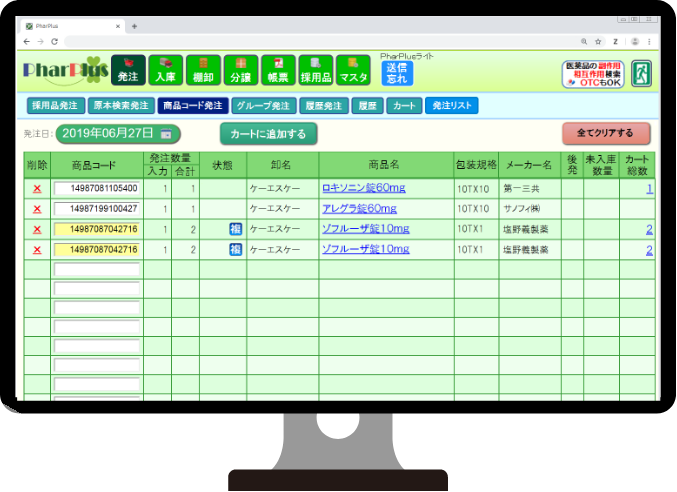Delete the ロキソニン錠60mg row with red X
Screen dimensions: 677x492
click(37, 188)
